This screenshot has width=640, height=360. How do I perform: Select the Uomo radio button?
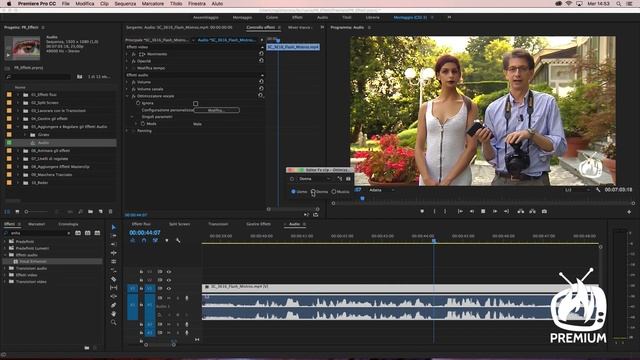pyautogui.click(x=293, y=191)
